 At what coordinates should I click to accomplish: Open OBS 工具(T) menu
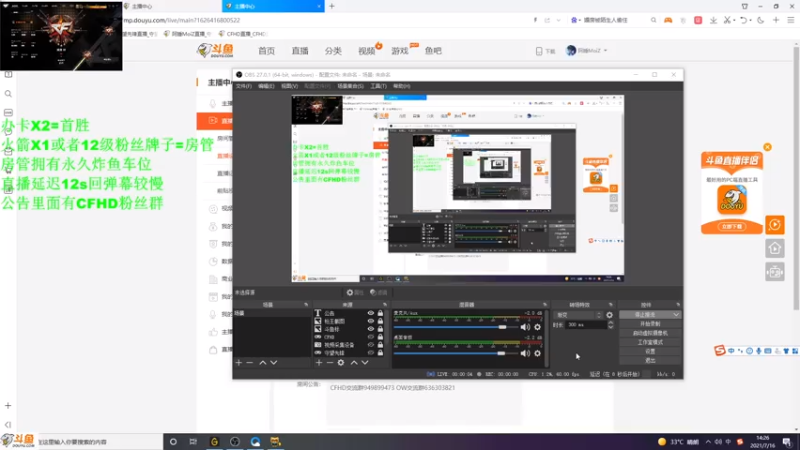[x=378, y=86]
